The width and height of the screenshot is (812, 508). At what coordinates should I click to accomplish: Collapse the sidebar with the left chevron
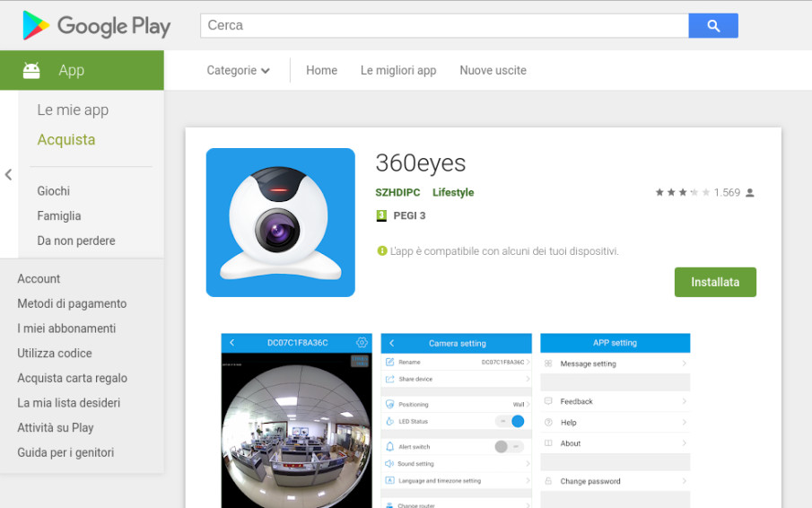pyautogui.click(x=8, y=174)
